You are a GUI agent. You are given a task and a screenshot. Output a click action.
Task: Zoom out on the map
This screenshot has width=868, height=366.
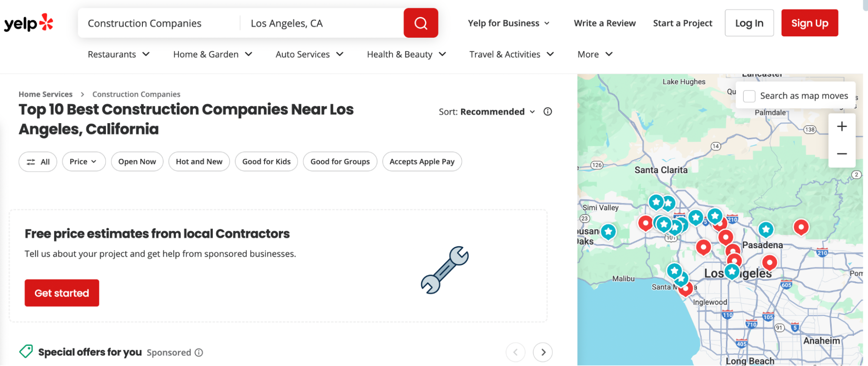(842, 154)
